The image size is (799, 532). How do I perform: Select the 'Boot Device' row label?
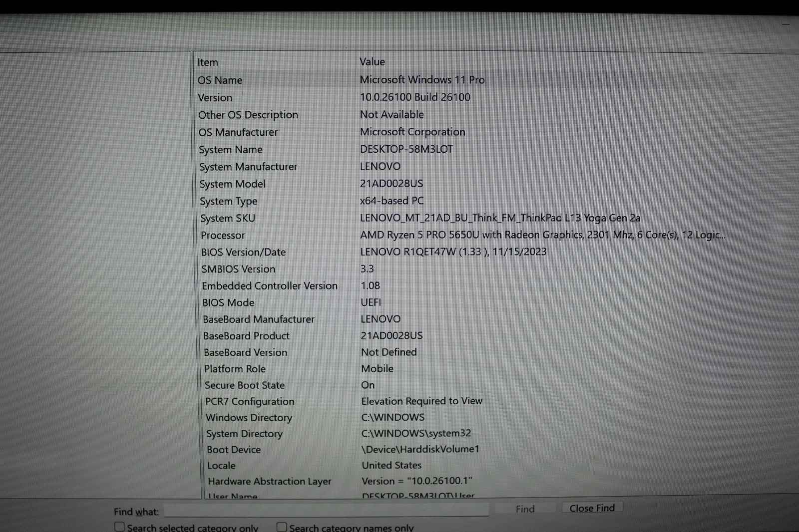point(234,450)
